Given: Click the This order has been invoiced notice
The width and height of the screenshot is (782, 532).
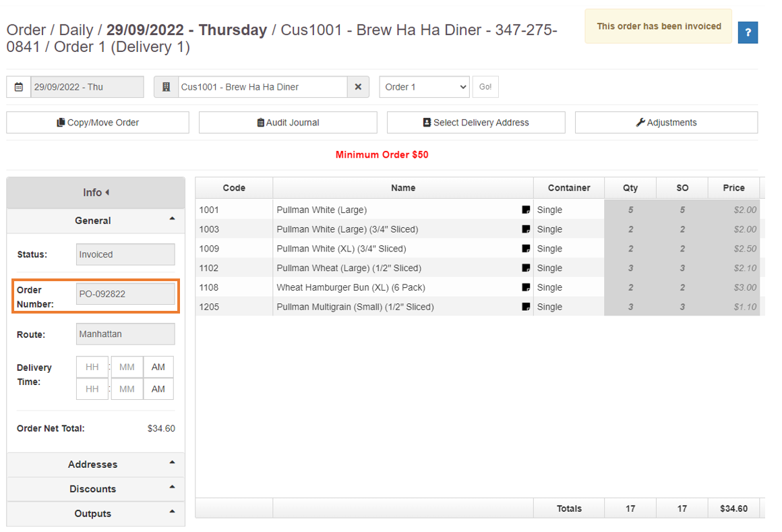Looking at the screenshot, I should click(659, 26).
